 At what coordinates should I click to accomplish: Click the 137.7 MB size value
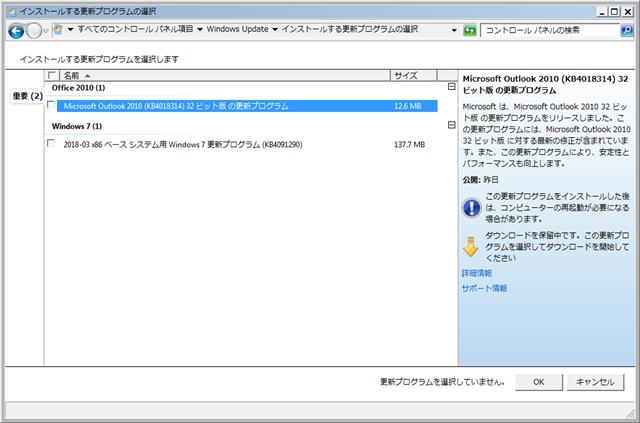coord(409,145)
